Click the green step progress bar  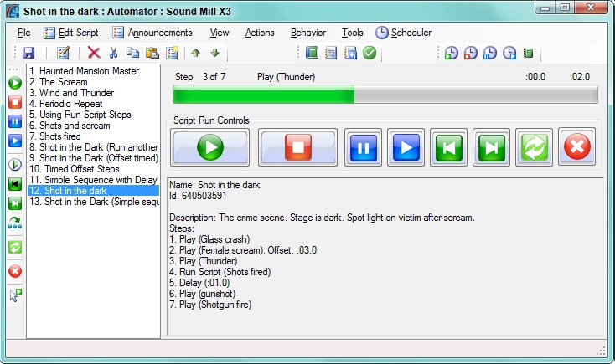click(385, 95)
